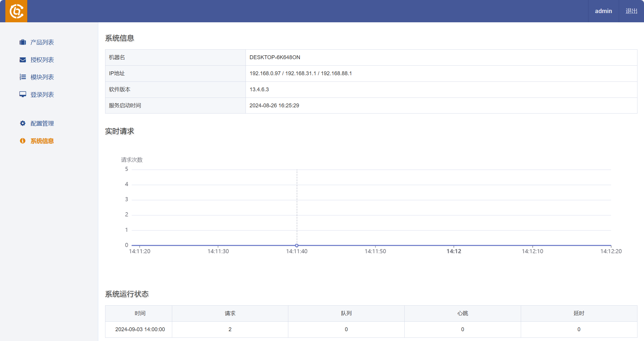Screen dimensions: 644x341
Task: Click the 14:12 axis label
Action: pyautogui.click(x=454, y=251)
